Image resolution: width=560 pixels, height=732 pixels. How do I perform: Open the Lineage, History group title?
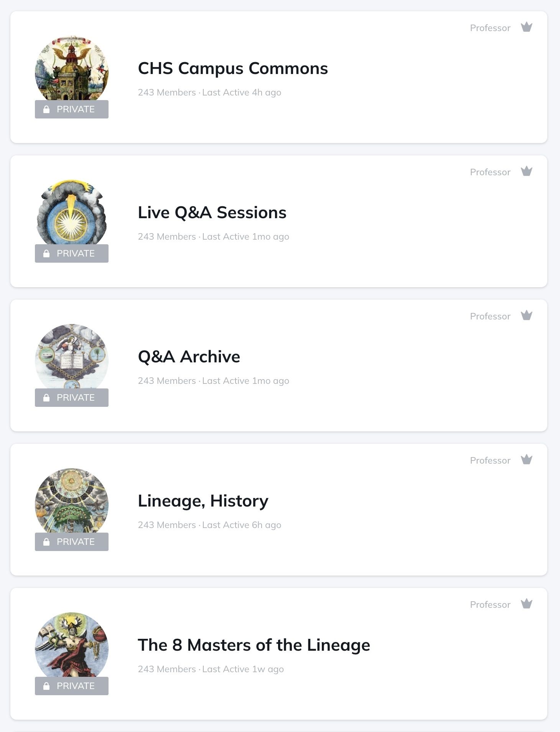click(203, 501)
